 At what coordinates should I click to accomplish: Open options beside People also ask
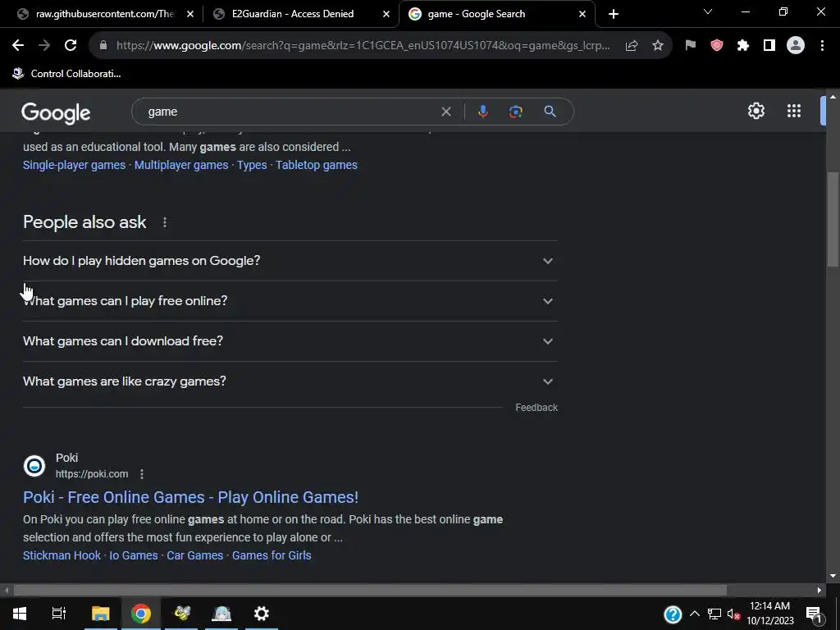coord(164,222)
